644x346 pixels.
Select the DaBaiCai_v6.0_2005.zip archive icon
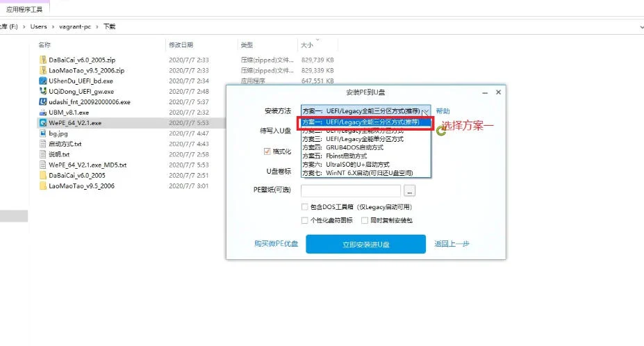click(43, 60)
